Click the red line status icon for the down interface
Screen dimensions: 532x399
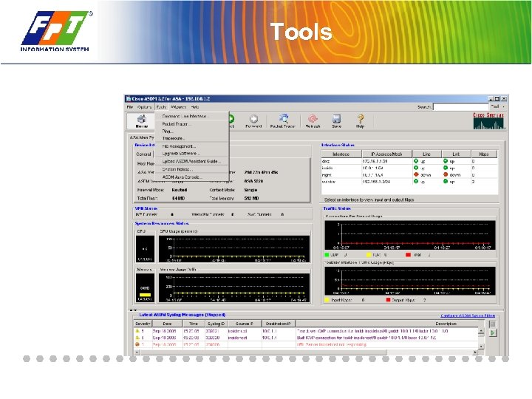click(x=416, y=174)
